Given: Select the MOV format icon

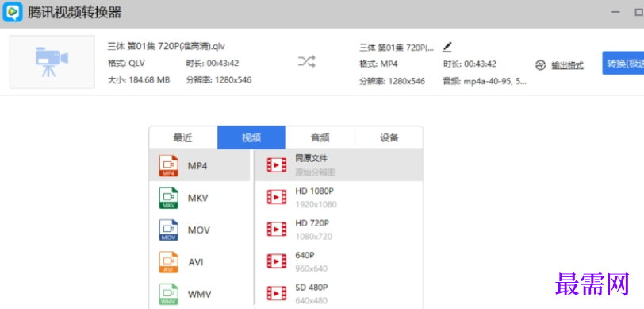Looking at the screenshot, I should (169, 230).
